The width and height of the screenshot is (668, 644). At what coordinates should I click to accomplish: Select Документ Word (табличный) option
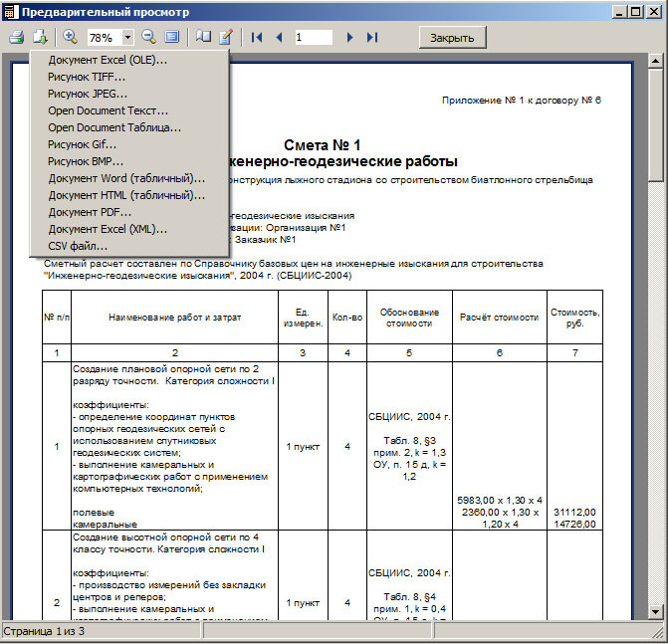[126, 178]
